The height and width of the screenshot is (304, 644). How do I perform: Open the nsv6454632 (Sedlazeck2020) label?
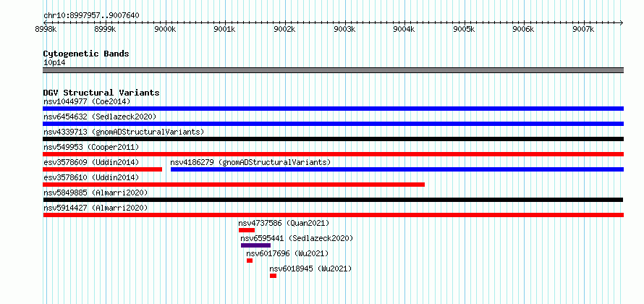100,117
